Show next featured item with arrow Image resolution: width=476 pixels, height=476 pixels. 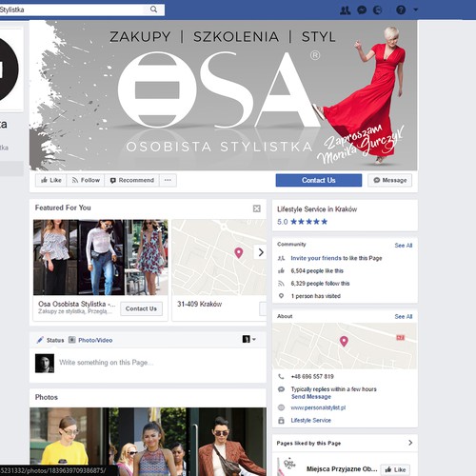[x=261, y=252]
